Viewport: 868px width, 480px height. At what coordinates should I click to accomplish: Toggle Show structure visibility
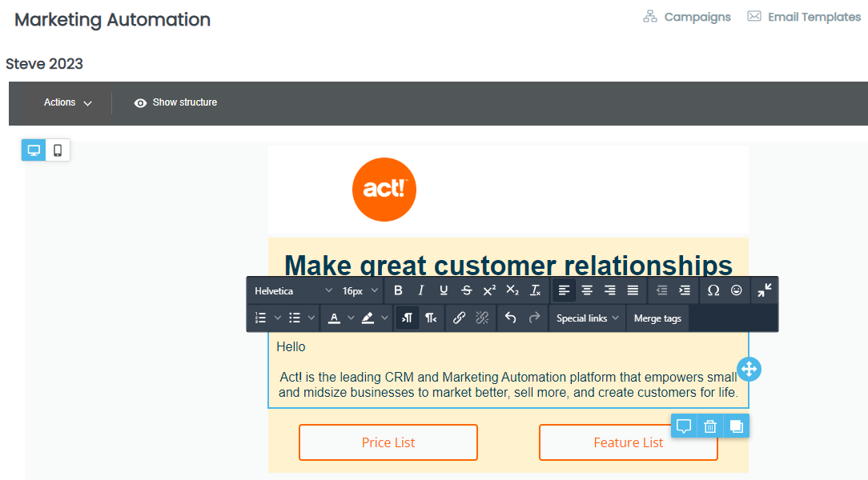(175, 102)
